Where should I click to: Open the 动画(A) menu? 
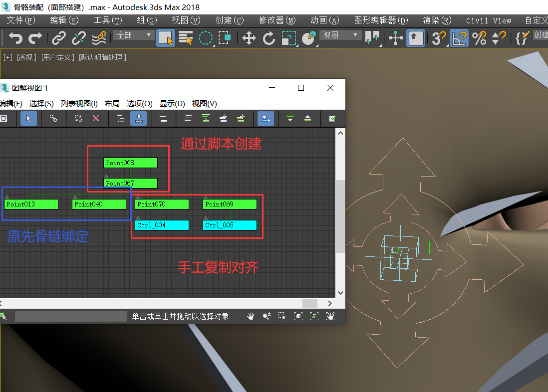pyautogui.click(x=325, y=20)
